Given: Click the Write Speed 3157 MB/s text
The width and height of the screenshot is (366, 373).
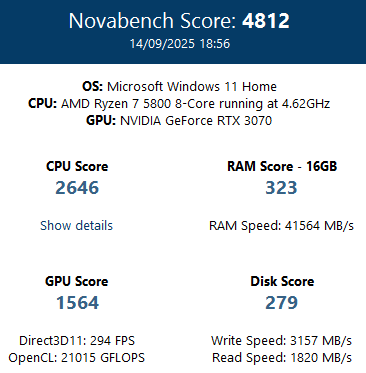Looking at the screenshot, I should click(x=281, y=341).
